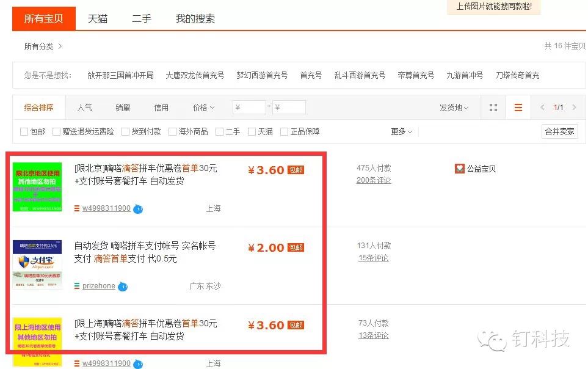Click the ¥2.00 price
The width and height of the screenshot is (588, 369).
pyautogui.click(x=266, y=248)
